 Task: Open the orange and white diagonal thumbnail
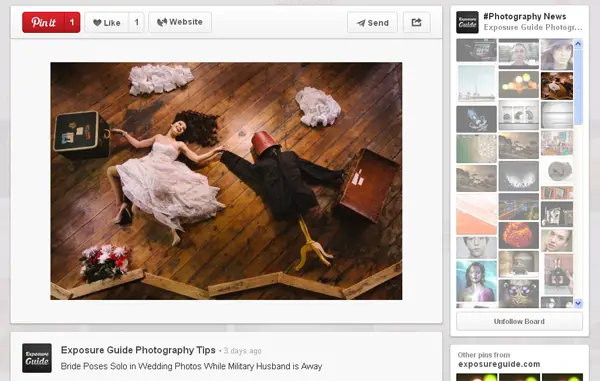coord(476,214)
